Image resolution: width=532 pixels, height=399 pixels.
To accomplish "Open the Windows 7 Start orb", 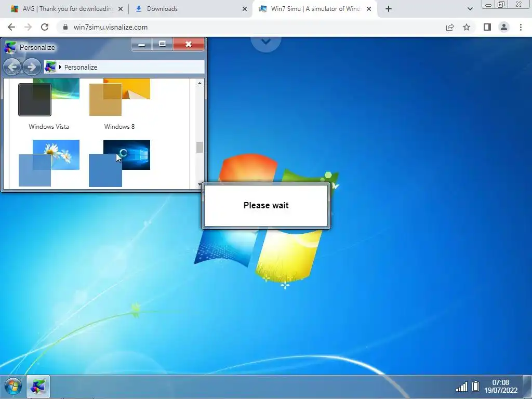I will (x=13, y=387).
